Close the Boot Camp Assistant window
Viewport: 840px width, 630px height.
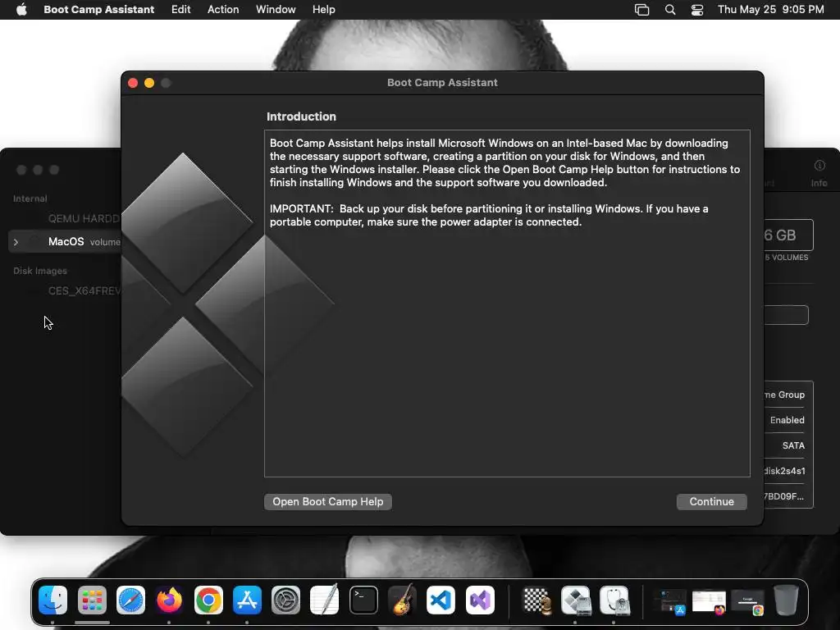point(133,83)
